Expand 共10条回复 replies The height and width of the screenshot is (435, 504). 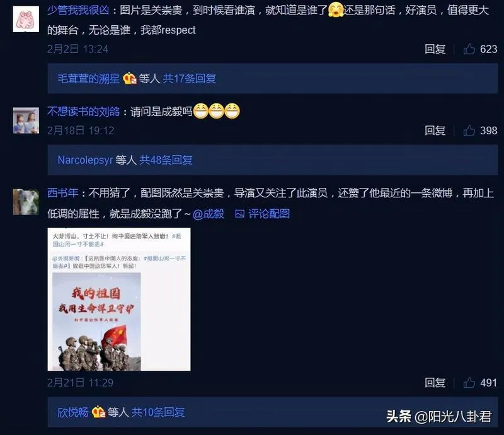[x=158, y=412]
